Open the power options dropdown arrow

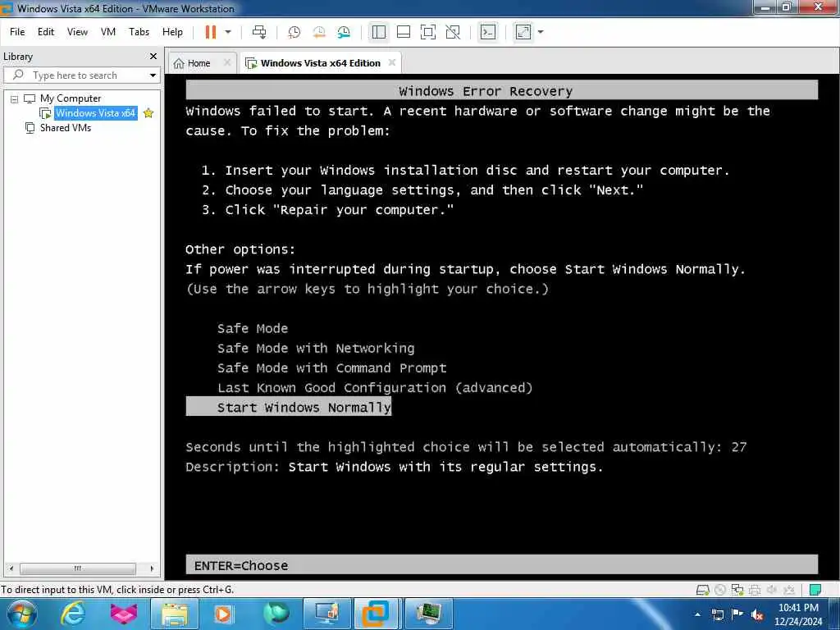[228, 32]
